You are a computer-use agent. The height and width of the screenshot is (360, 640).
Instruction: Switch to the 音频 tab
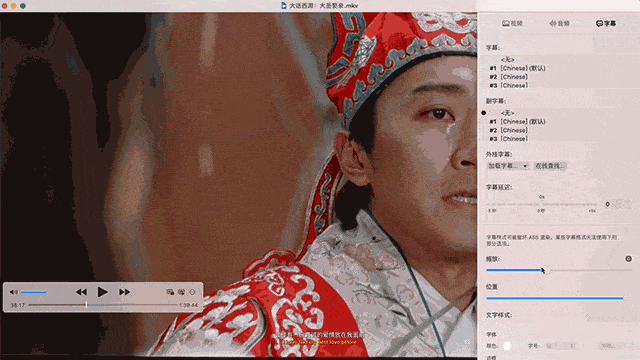(559, 23)
